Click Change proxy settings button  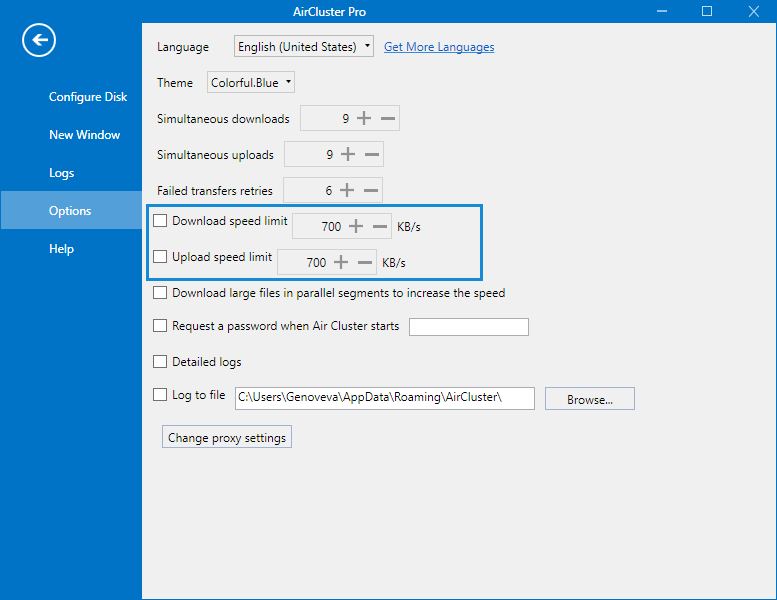click(x=227, y=437)
